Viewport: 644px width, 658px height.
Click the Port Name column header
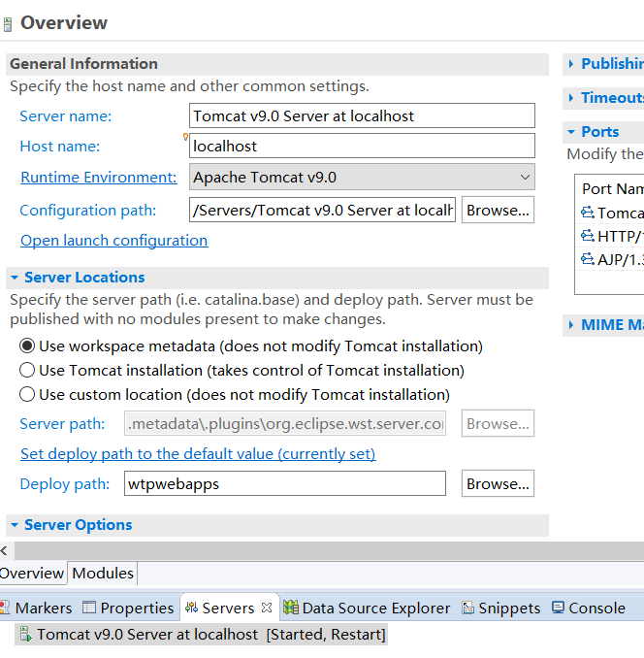click(613, 189)
